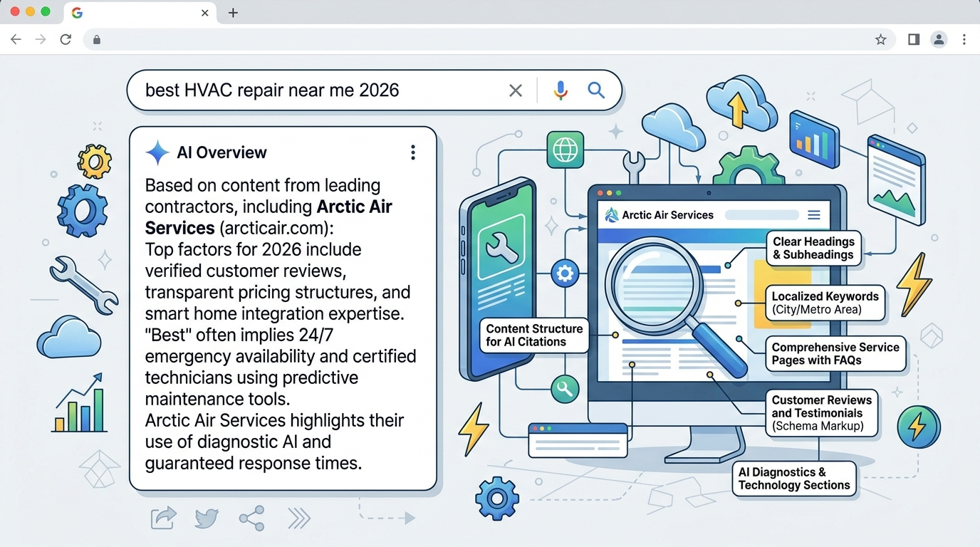
Task: Click the Arctic Air Services logo
Action: point(610,215)
